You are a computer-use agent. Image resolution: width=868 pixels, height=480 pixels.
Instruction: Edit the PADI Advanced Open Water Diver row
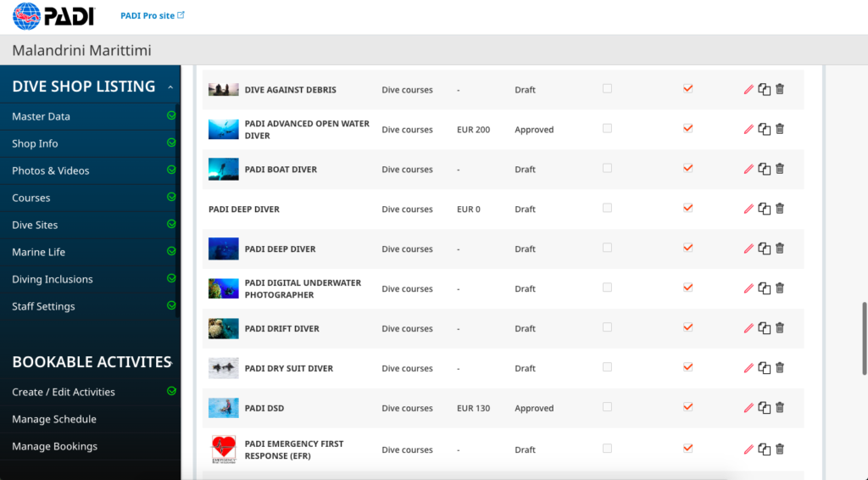(x=748, y=129)
